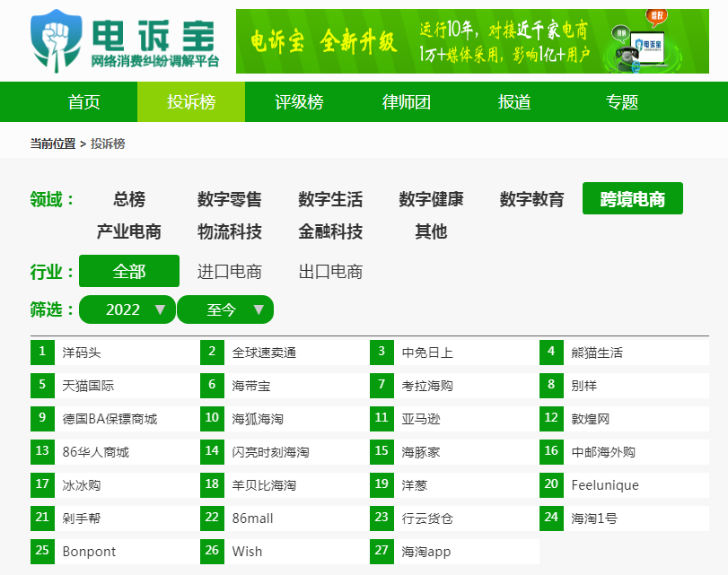Open the 至今 period dropdown
This screenshot has height=575, width=728.
225,309
